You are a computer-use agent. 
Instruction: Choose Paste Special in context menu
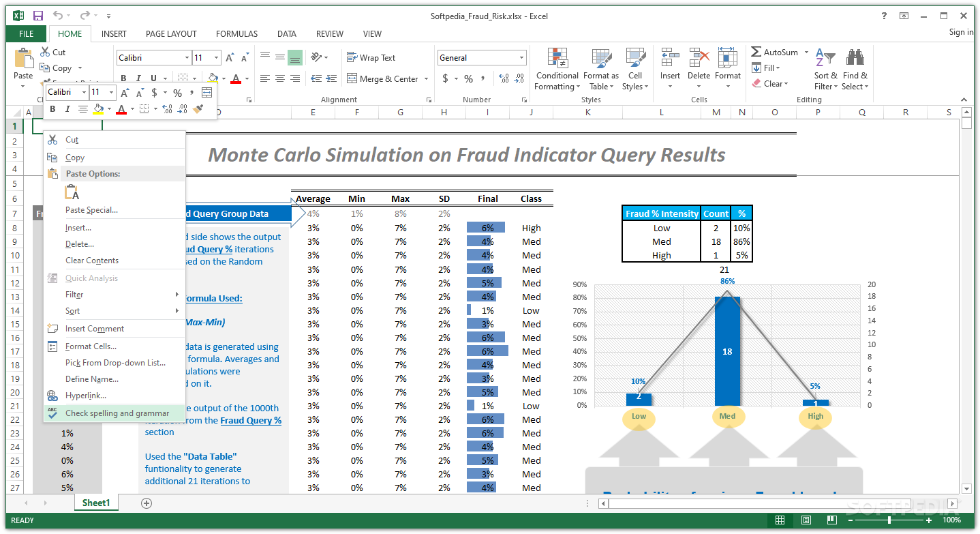114,210
